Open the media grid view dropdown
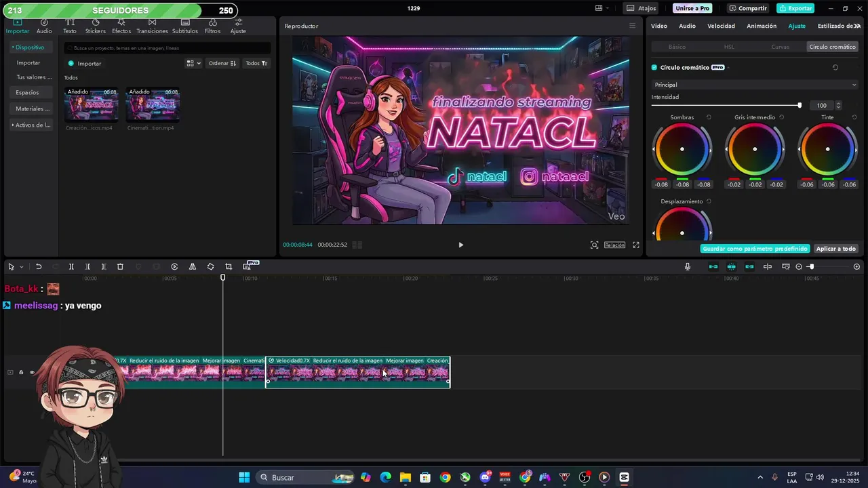 point(193,63)
